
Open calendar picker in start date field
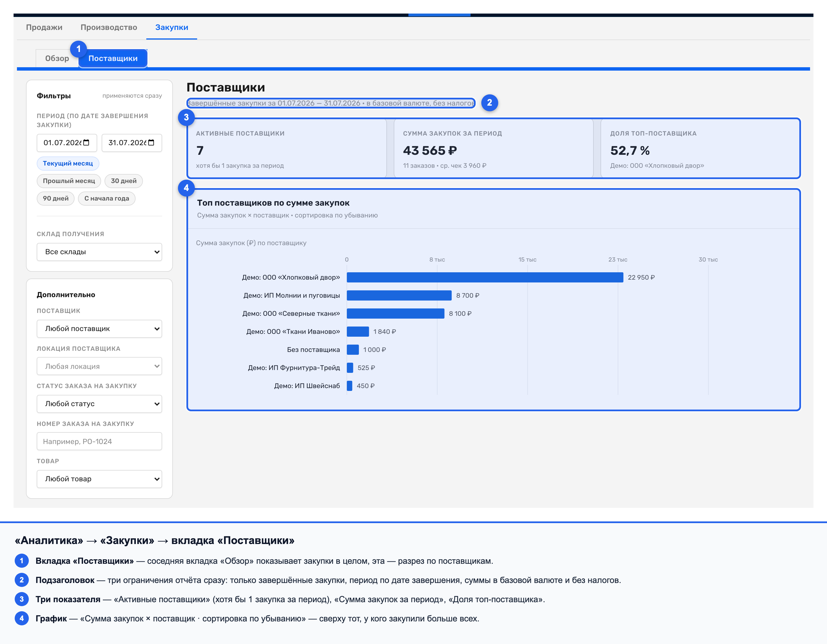click(x=86, y=143)
